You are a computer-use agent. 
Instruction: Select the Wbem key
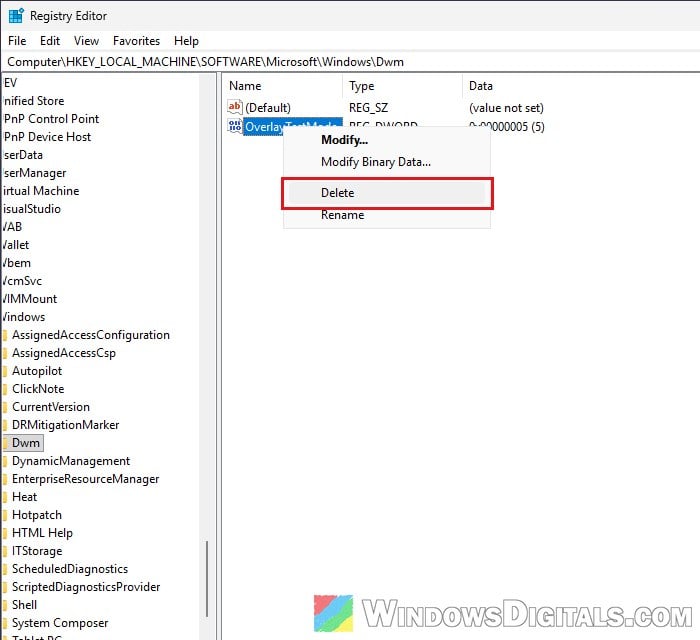click(x=17, y=263)
